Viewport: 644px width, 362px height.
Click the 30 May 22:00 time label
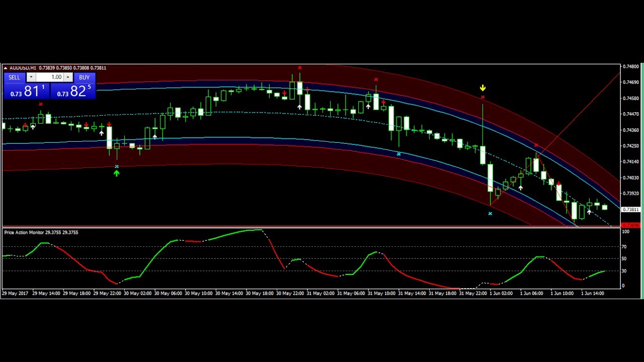pos(290,293)
